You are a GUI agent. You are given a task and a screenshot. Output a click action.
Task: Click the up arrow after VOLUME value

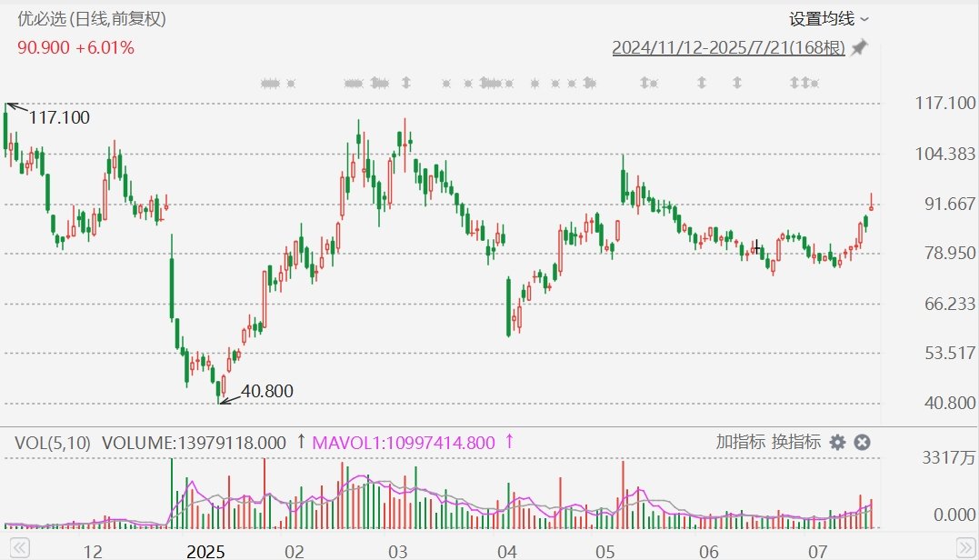(301, 443)
